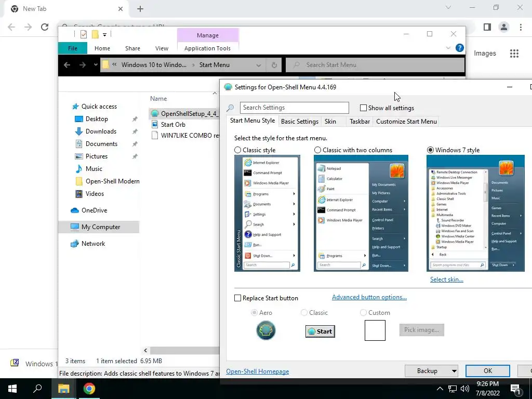Click the Search Settings input field
Image resolution: width=532 pixels, height=399 pixels.
(x=294, y=108)
